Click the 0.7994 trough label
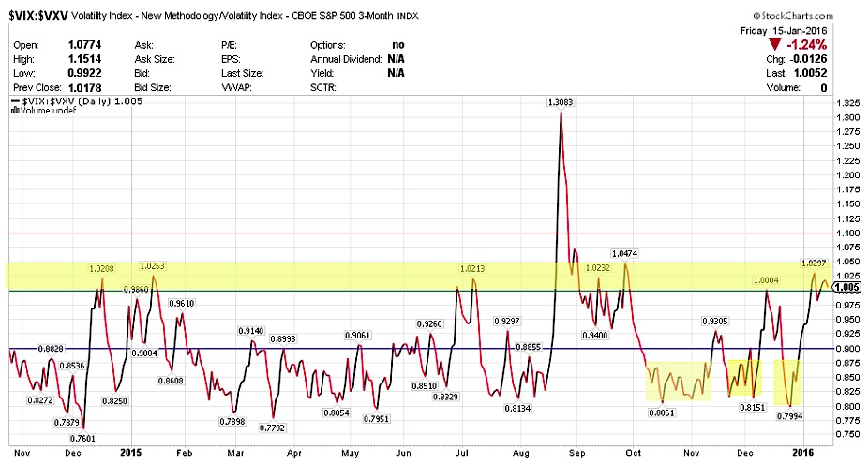The height and width of the screenshot is (465, 868). pyautogui.click(x=789, y=416)
